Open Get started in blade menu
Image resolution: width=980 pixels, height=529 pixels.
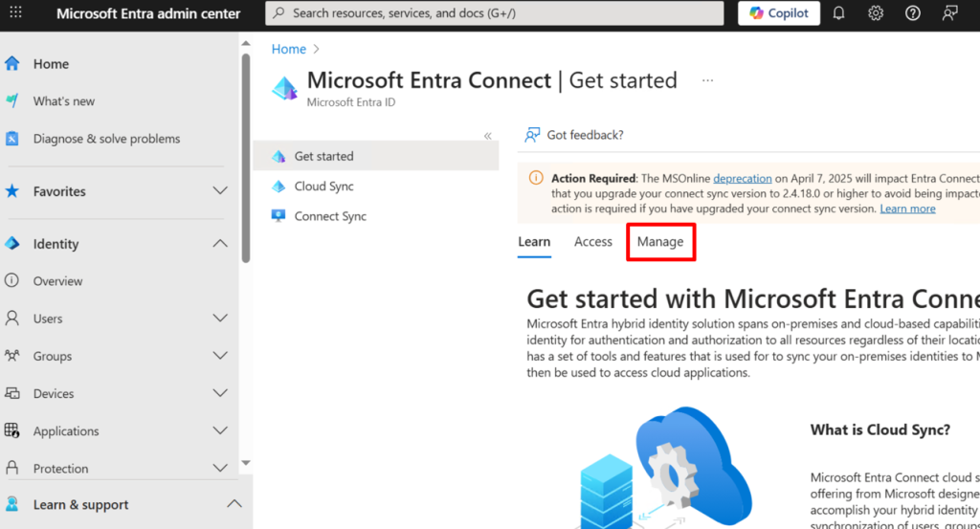pos(375,156)
